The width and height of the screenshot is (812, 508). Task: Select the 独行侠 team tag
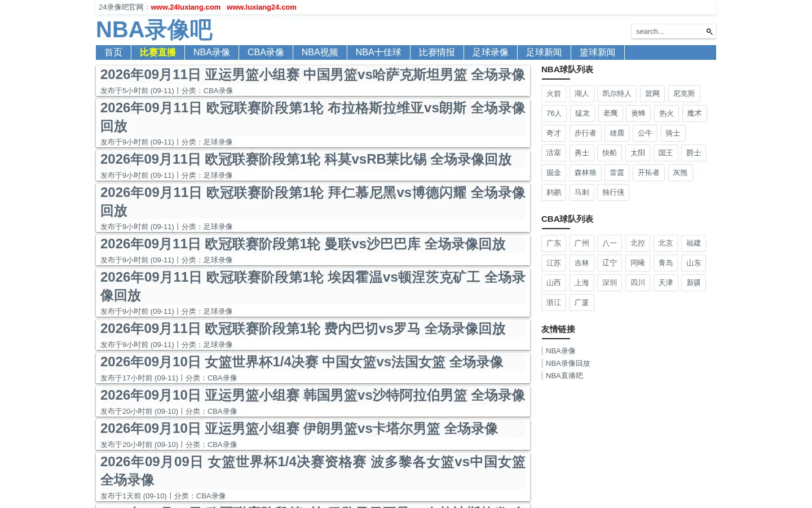coord(614,192)
